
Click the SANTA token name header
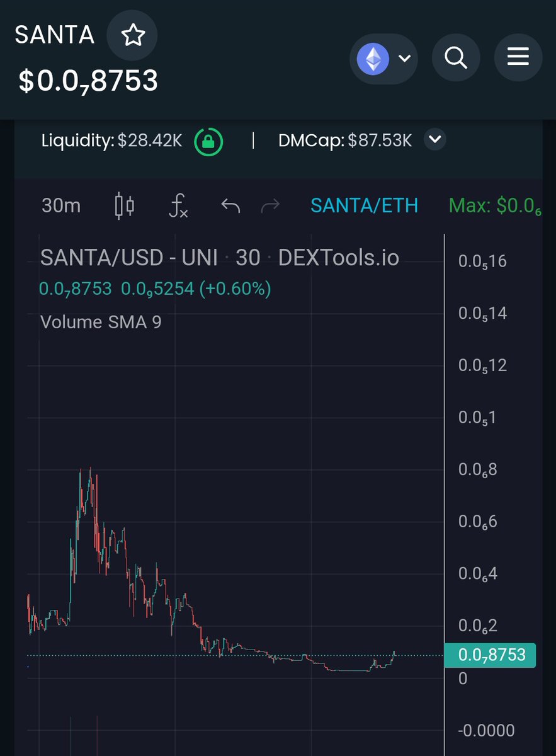55,35
